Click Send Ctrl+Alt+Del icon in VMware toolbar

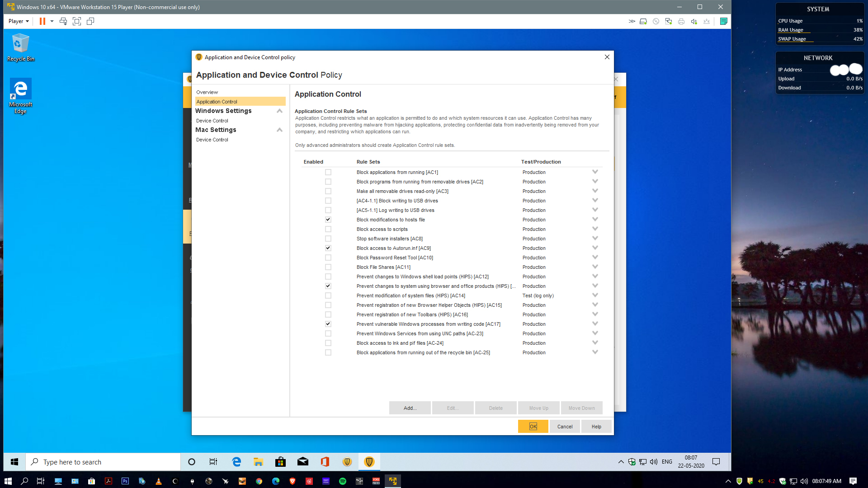click(63, 21)
